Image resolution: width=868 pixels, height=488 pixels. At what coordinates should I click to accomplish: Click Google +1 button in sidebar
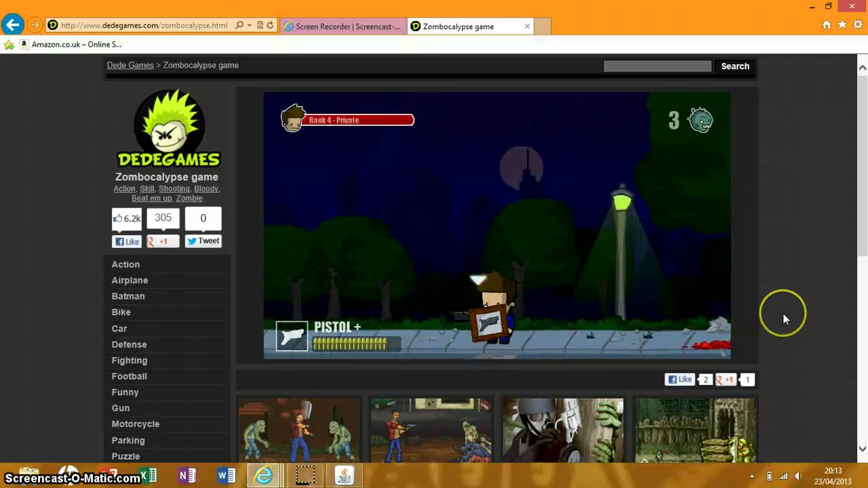click(163, 241)
